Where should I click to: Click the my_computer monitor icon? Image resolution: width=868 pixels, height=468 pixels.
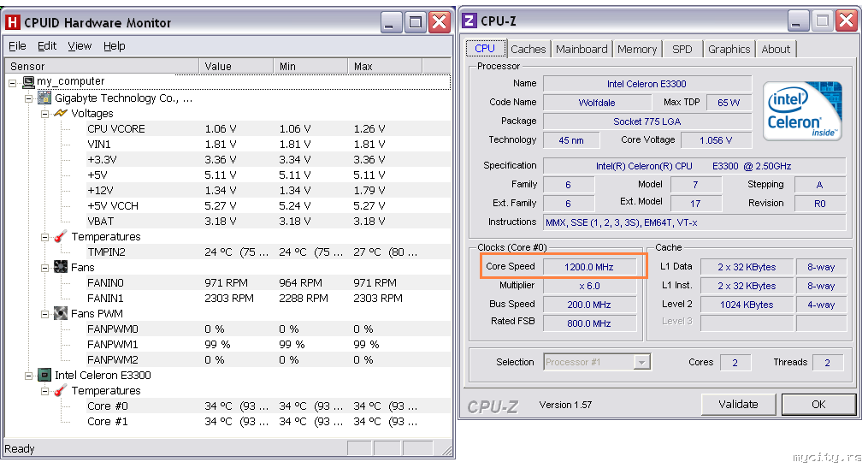pos(29,82)
